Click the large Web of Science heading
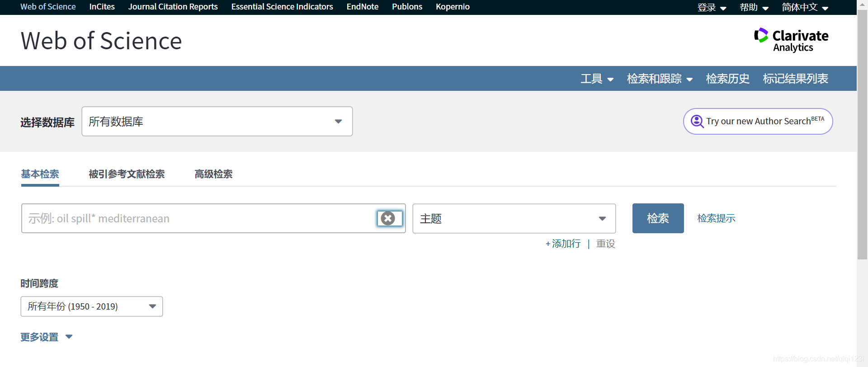The width and height of the screenshot is (868, 367). tap(101, 41)
